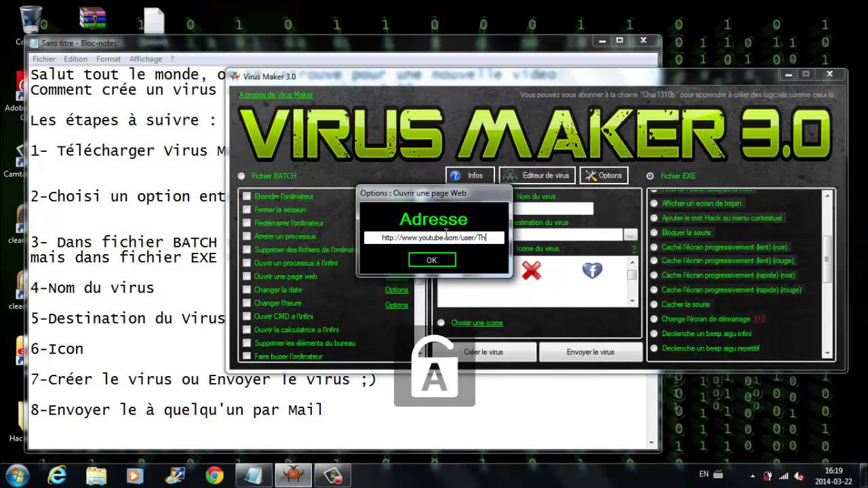Click the icon list scrollbar thumb

point(632,274)
